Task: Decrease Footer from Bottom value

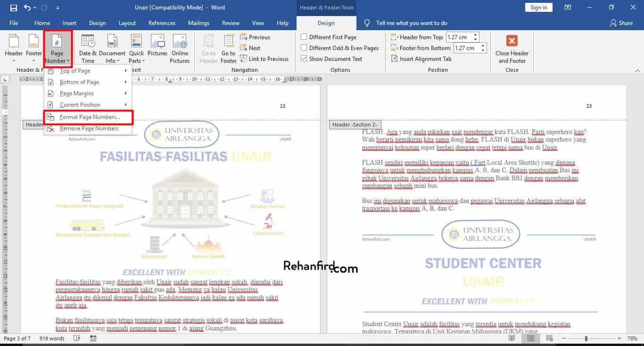Action: [483, 51]
